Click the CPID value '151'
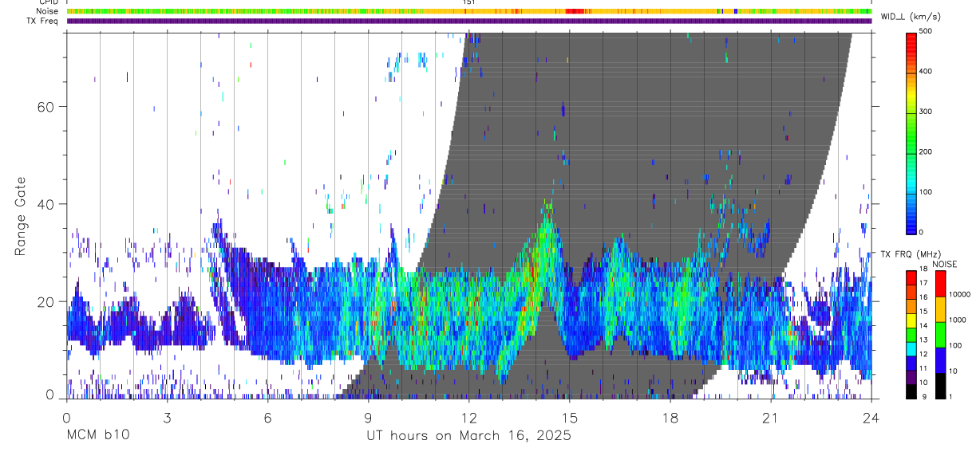The width and height of the screenshot is (980, 452). [469, 2]
